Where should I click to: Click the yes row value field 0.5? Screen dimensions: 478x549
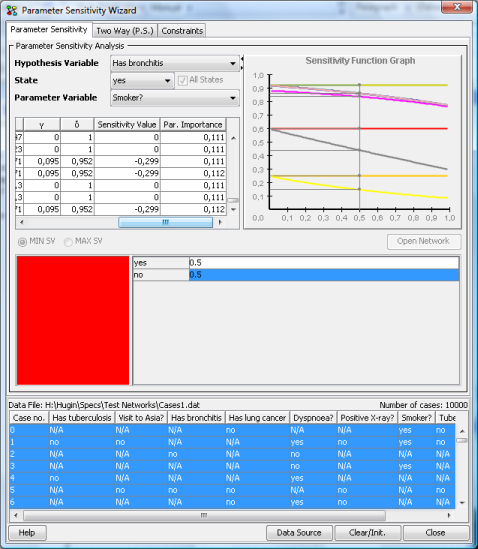click(x=324, y=263)
